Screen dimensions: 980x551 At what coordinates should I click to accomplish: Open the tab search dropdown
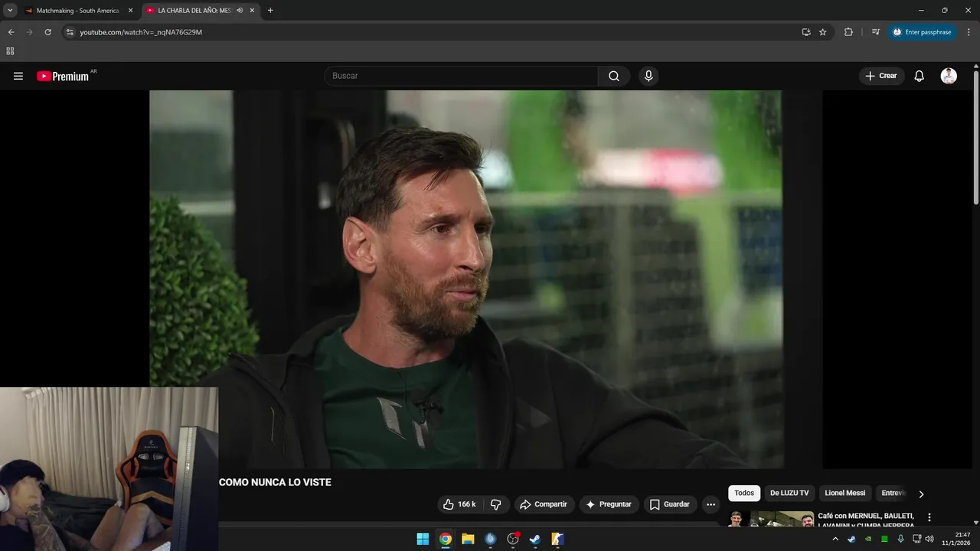(10, 11)
